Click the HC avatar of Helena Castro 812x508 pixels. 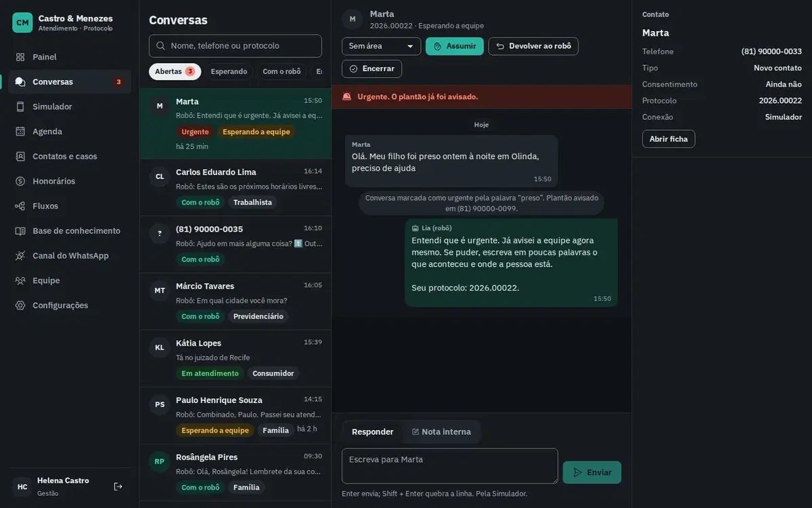click(x=22, y=487)
